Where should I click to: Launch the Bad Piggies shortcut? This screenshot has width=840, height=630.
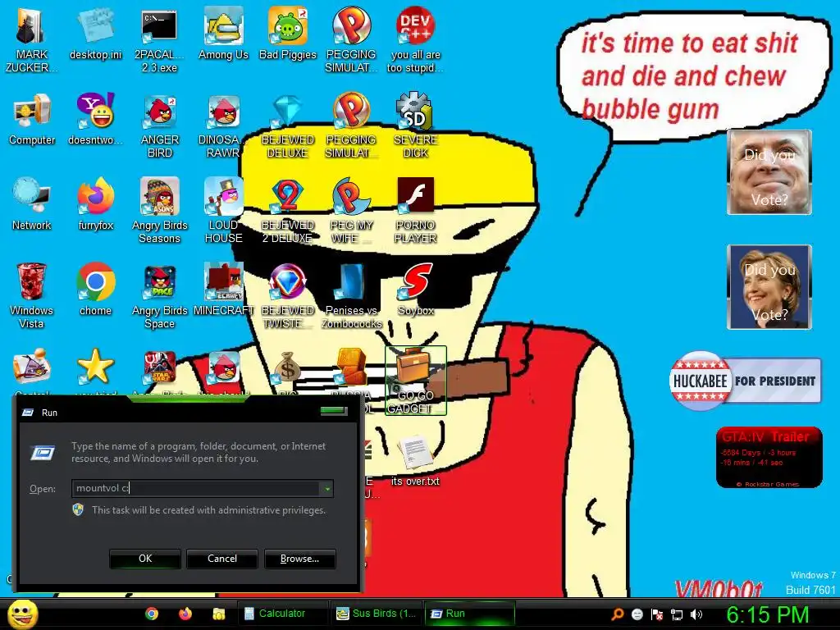(288, 33)
